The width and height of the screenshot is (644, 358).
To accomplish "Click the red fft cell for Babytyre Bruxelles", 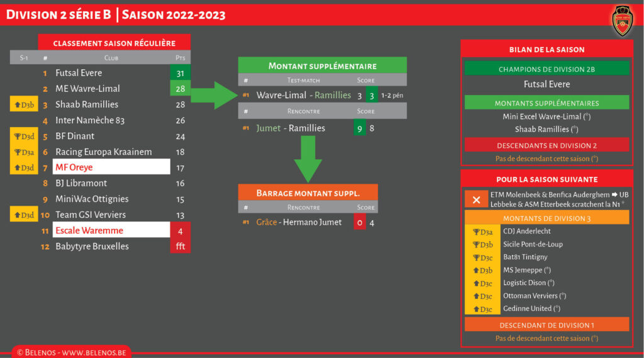I will [180, 246].
